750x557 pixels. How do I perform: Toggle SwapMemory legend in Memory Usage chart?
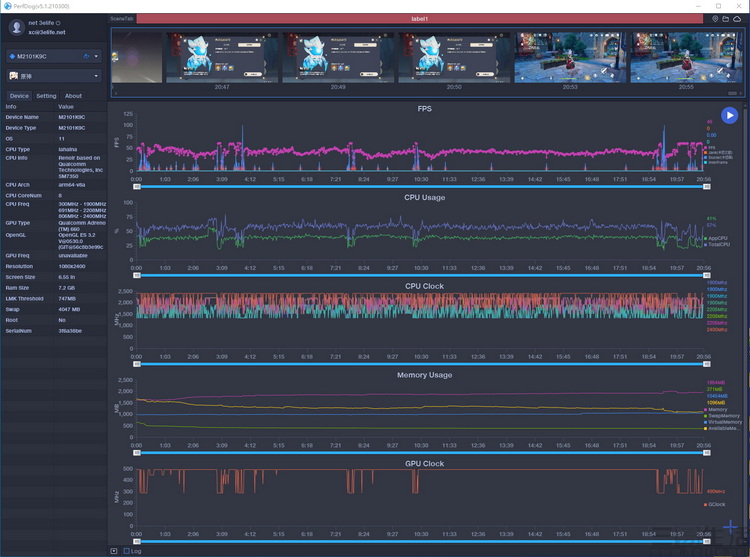[722, 415]
